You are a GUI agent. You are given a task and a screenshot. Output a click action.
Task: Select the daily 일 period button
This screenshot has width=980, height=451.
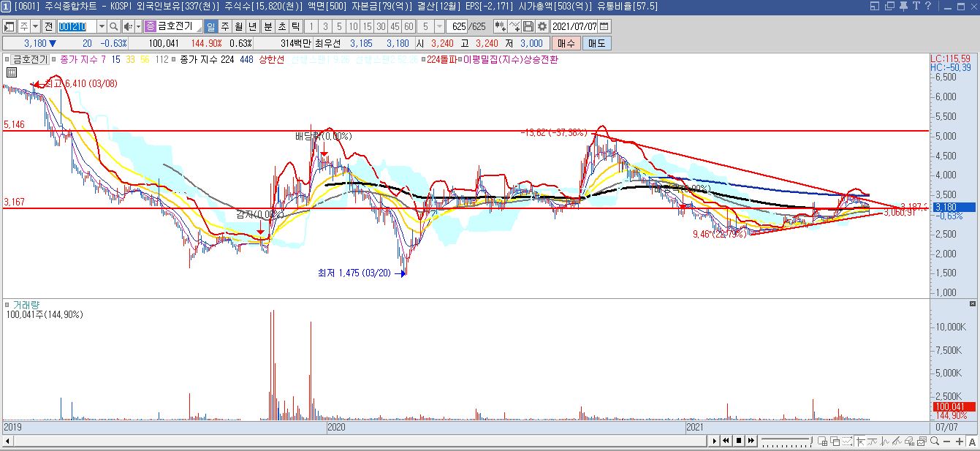click(211, 26)
